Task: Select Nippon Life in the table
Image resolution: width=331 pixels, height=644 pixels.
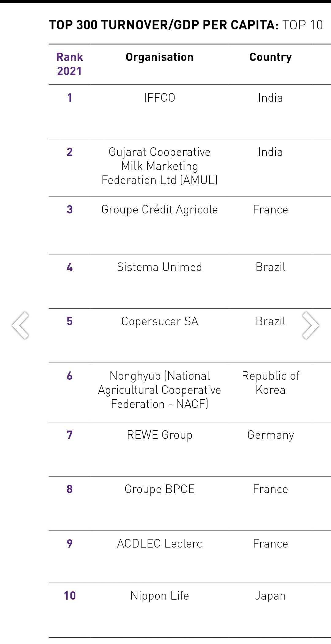Action: pyautogui.click(x=159, y=596)
